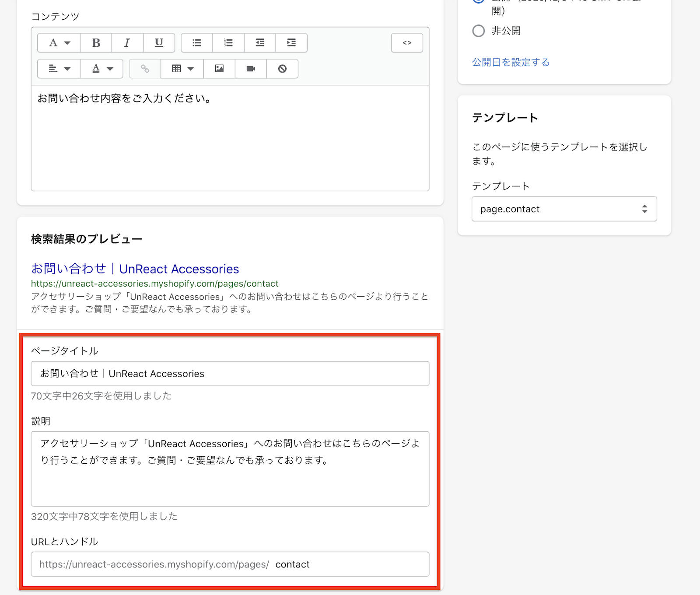Increase indent of the paragraph
Image resolution: width=700 pixels, height=595 pixels.
291,43
